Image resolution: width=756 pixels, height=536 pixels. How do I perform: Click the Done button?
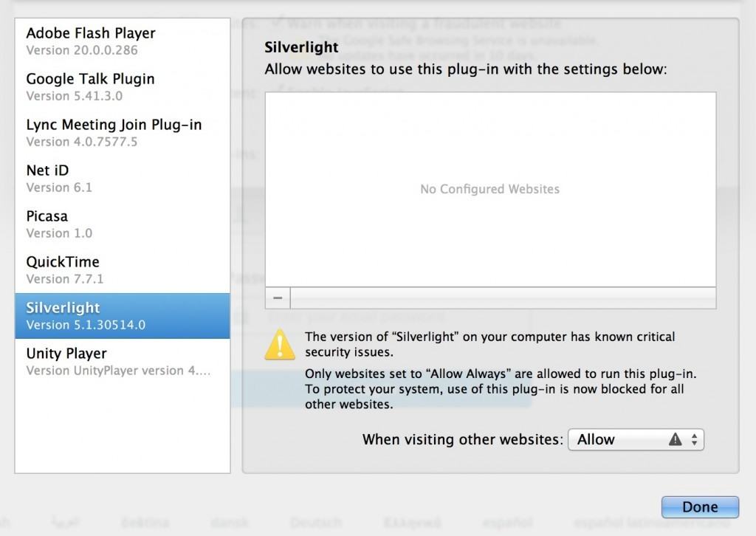pos(699,506)
